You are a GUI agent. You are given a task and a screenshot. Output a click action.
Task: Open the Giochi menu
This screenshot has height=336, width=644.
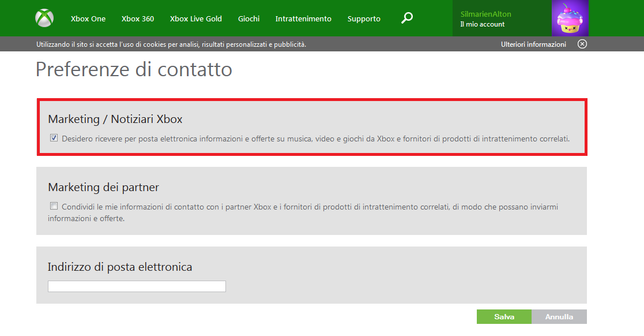point(248,18)
